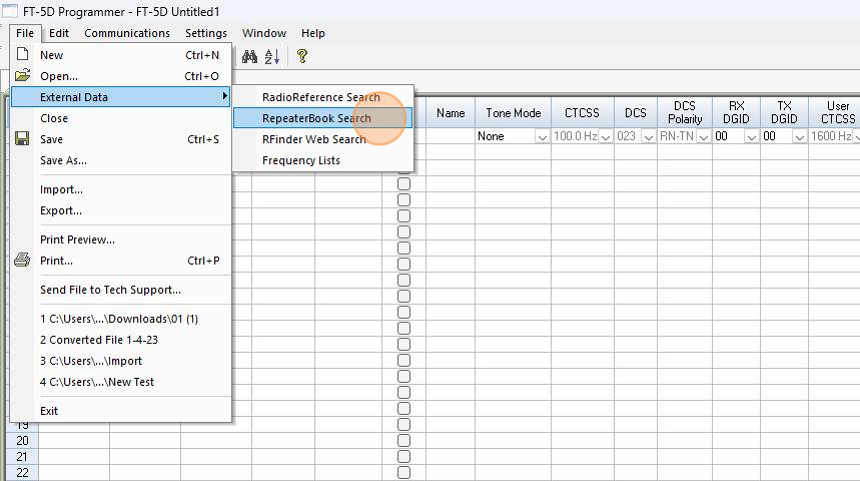Open the User CTCSS 1600 Hz dropdown
Screen dimensions: 860x481
[x=856, y=137]
